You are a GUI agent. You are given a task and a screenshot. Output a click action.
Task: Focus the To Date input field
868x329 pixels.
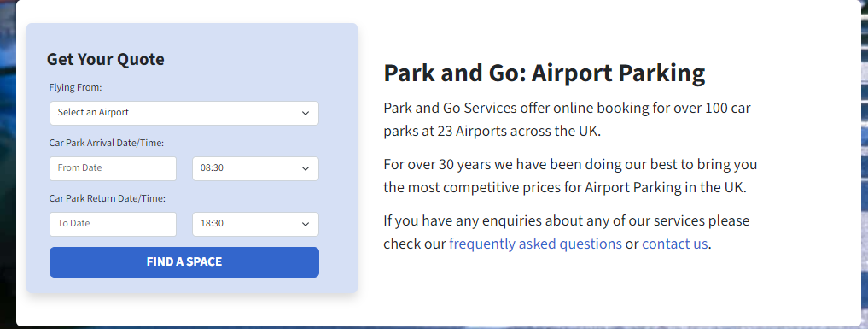click(113, 224)
